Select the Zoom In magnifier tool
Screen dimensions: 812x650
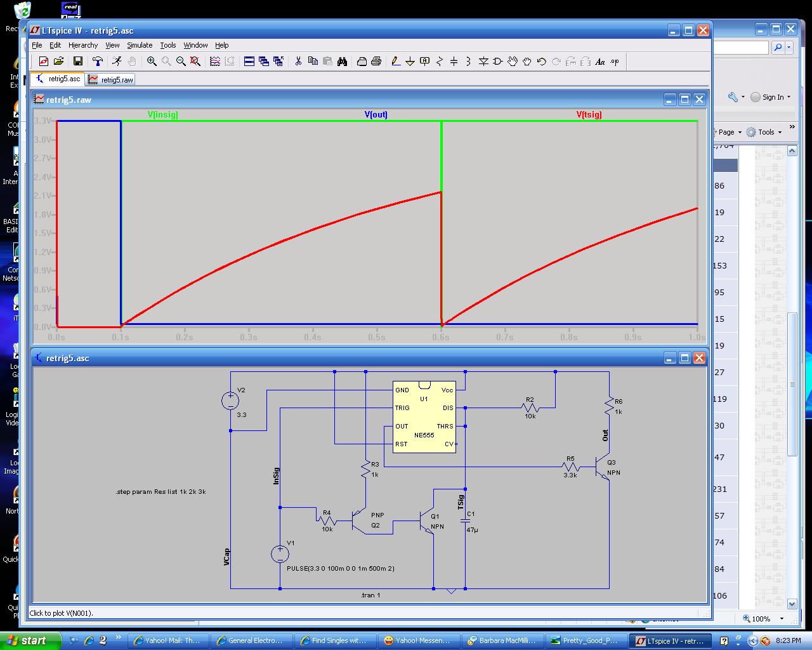pos(152,62)
